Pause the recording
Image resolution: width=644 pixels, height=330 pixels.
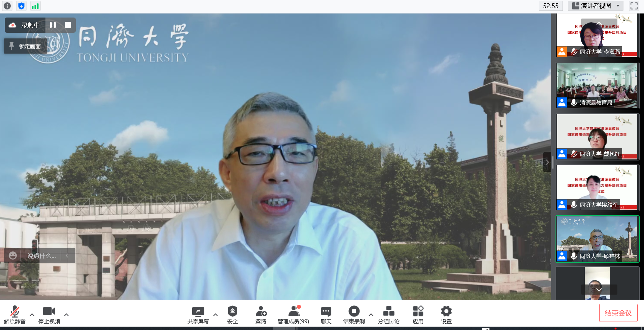pyautogui.click(x=53, y=25)
